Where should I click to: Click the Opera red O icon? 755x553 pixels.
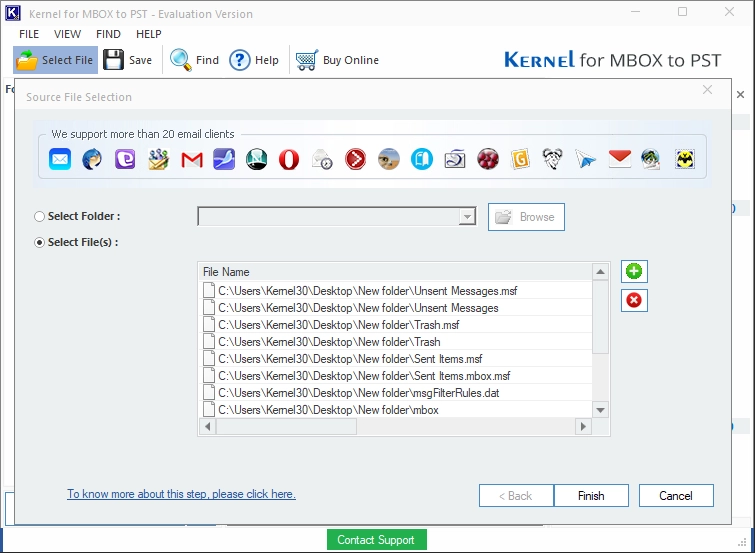tap(289, 159)
